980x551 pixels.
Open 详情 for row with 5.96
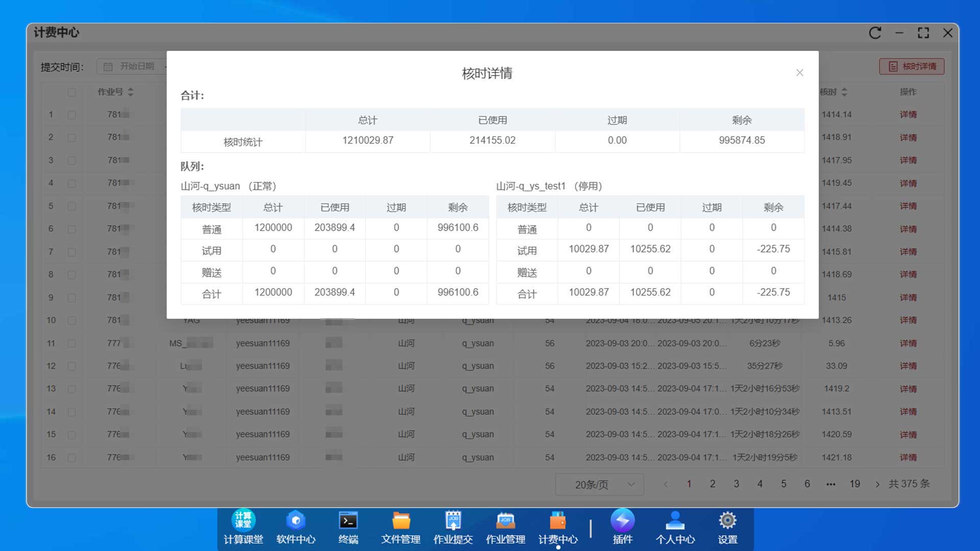pyautogui.click(x=908, y=343)
